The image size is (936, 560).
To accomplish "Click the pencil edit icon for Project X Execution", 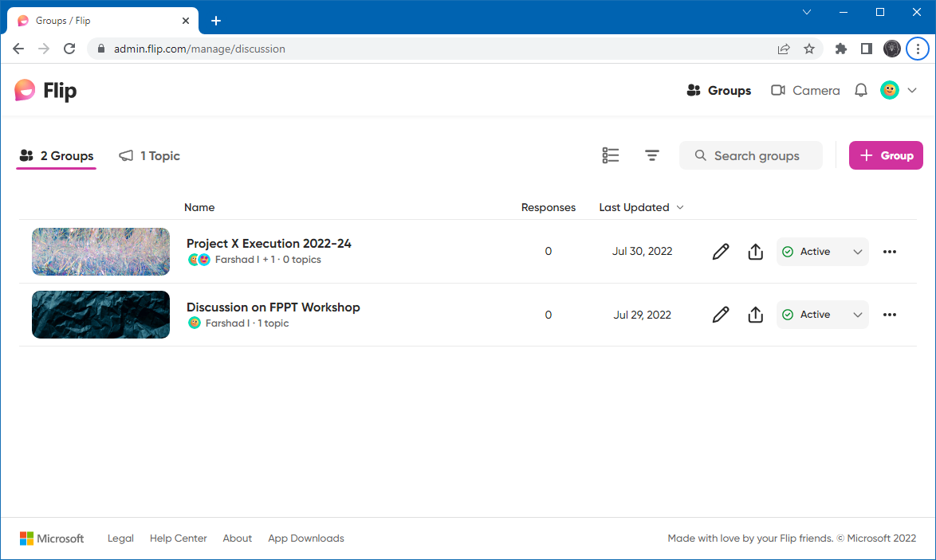I will pos(721,252).
